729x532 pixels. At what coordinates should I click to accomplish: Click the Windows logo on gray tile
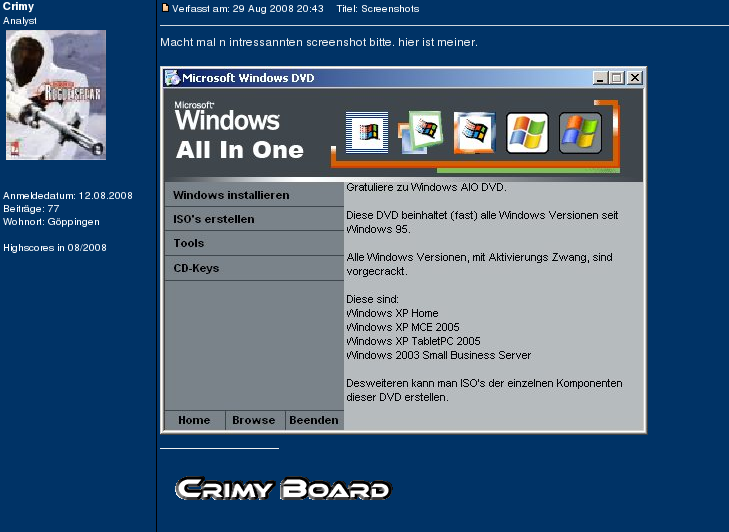point(580,133)
